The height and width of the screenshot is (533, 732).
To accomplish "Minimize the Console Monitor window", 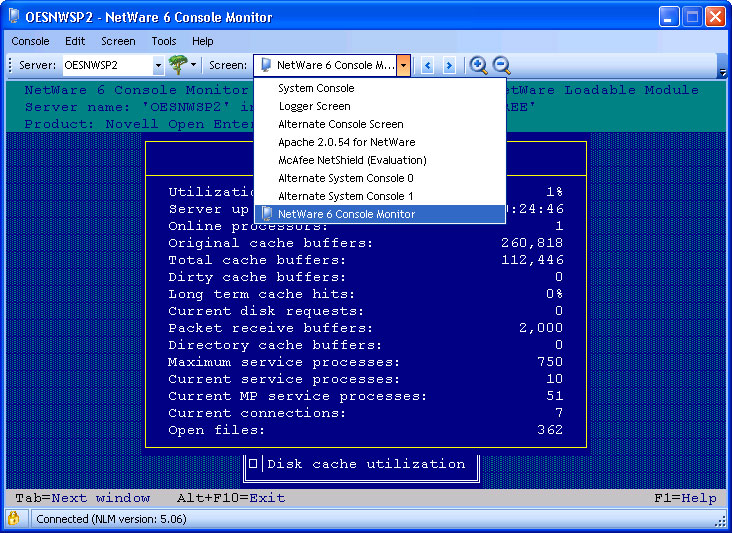I will coord(669,17).
